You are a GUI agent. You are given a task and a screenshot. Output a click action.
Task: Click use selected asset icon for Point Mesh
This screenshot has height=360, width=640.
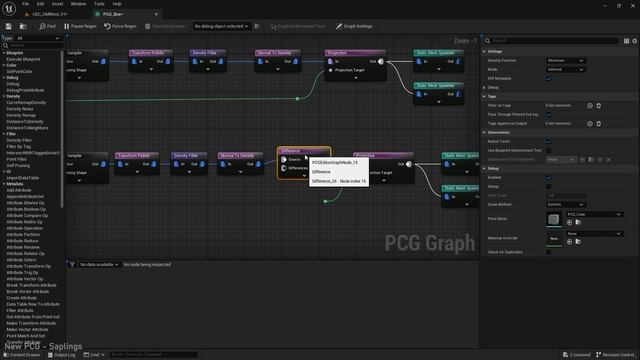tap(569, 222)
